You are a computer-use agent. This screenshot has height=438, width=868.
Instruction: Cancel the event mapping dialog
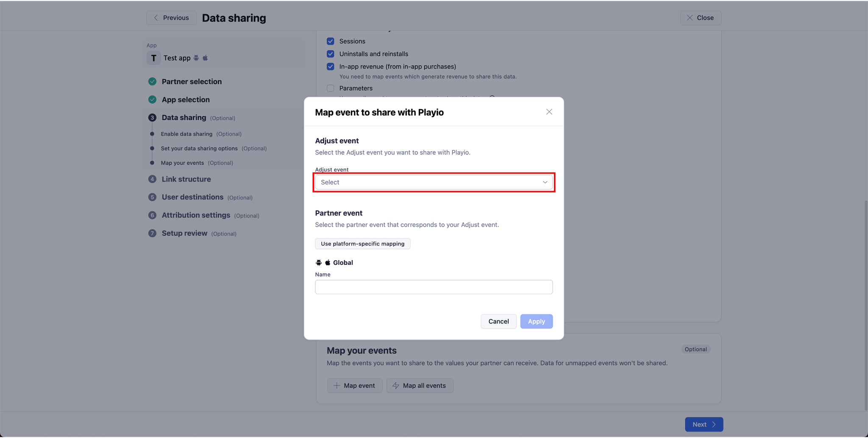(498, 321)
